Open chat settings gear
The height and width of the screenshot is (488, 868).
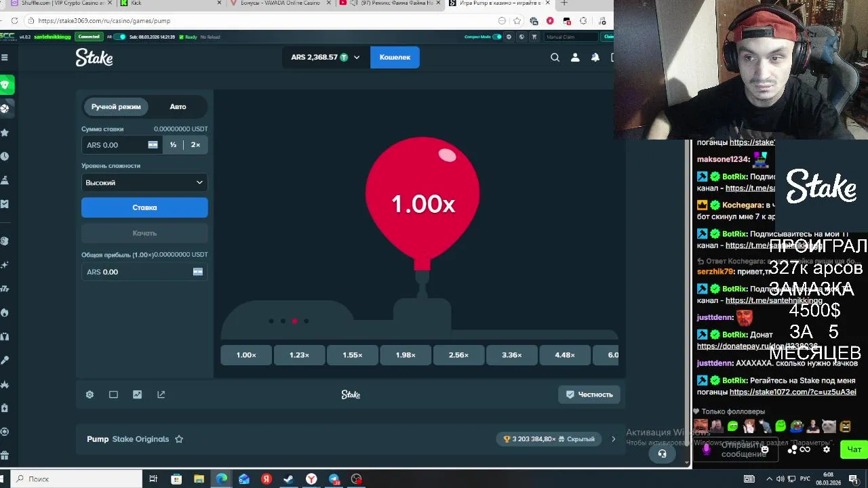click(826, 449)
